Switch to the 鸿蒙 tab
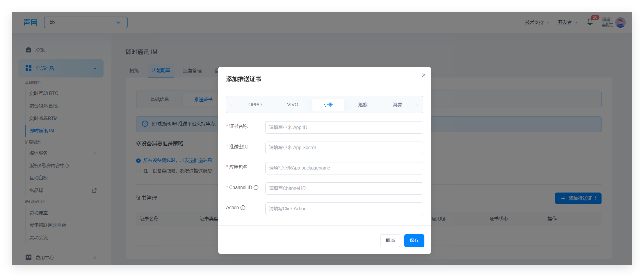Image resolution: width=644 pixels, height=277 pixels. click(x=398, y=105)
